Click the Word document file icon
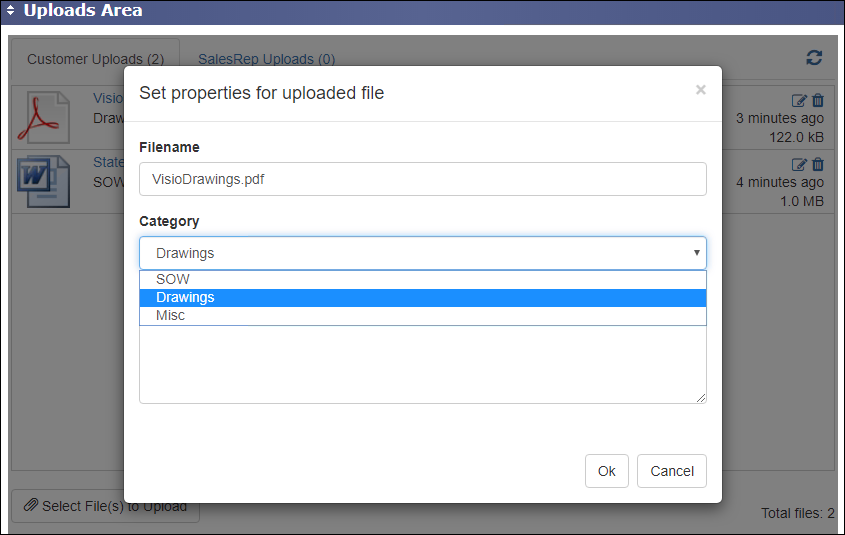 (x=43, y=181)
